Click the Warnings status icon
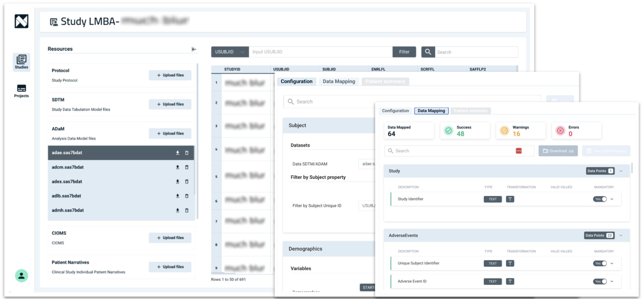 pyautogui.click(x=504, y=131)
